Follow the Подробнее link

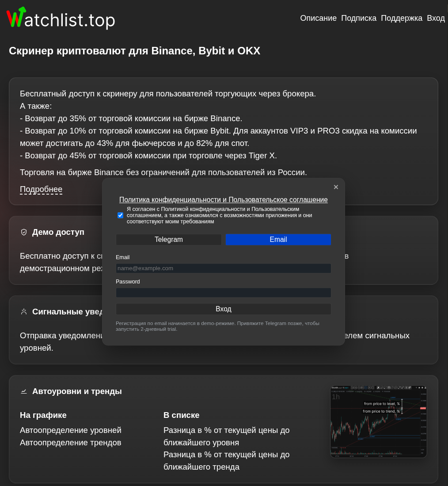(41, 189)
